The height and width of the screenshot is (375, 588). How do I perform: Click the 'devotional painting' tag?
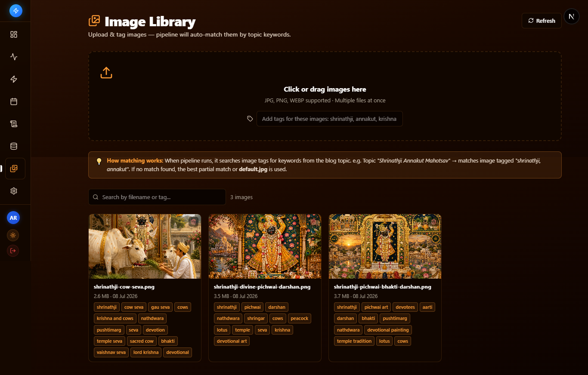click(x=388, y=330)
